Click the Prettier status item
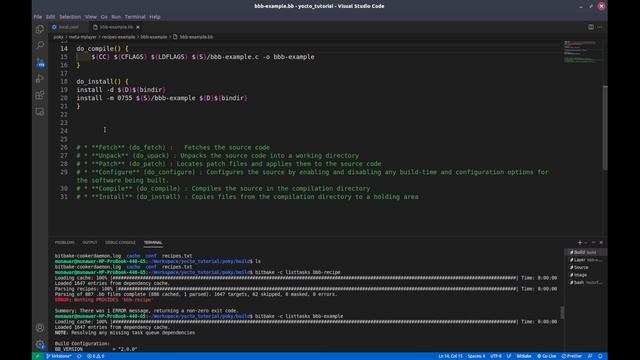Screen dimensions: 640x360 click(x=572, y=356)
